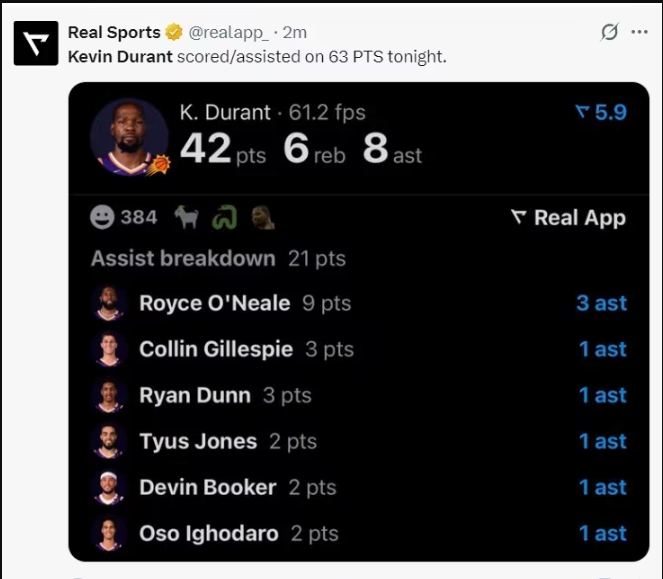Open the tweet's three-dots more menu
This screenshot has height=579, width=663.
pos(639,32)
